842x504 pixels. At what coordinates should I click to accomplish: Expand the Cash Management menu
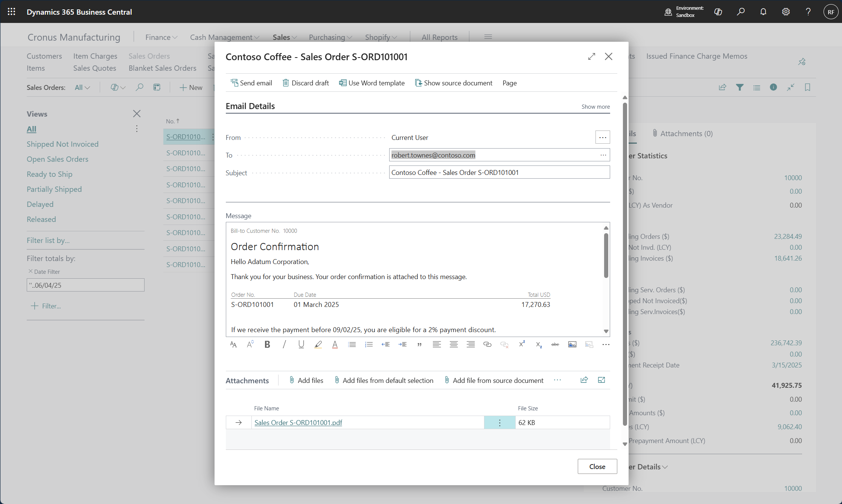pos(224,37)
